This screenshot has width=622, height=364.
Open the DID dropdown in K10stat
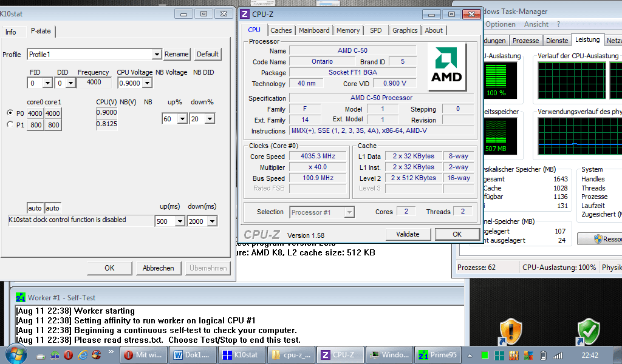(70, 83)
